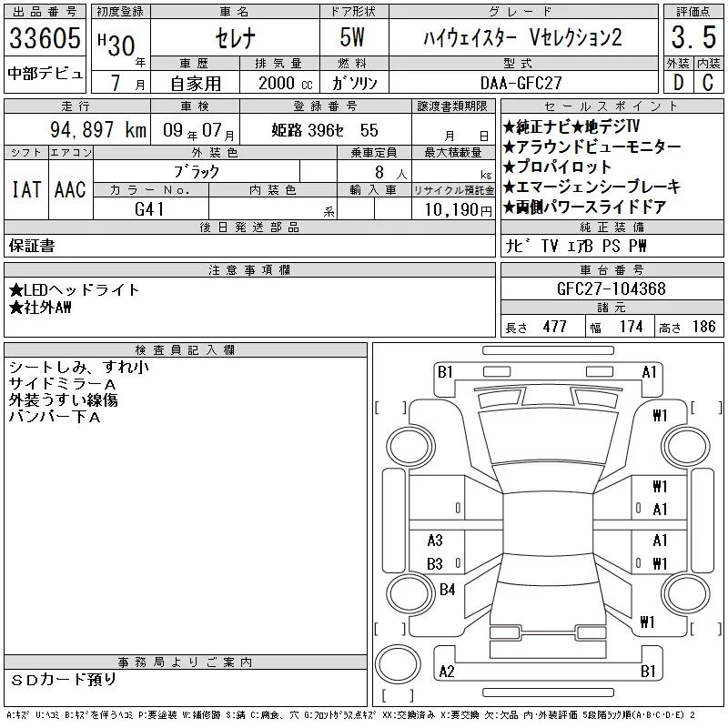728x728 pixels.
Task: Click the lot number 33605
Action: click(x=45, y=37)
